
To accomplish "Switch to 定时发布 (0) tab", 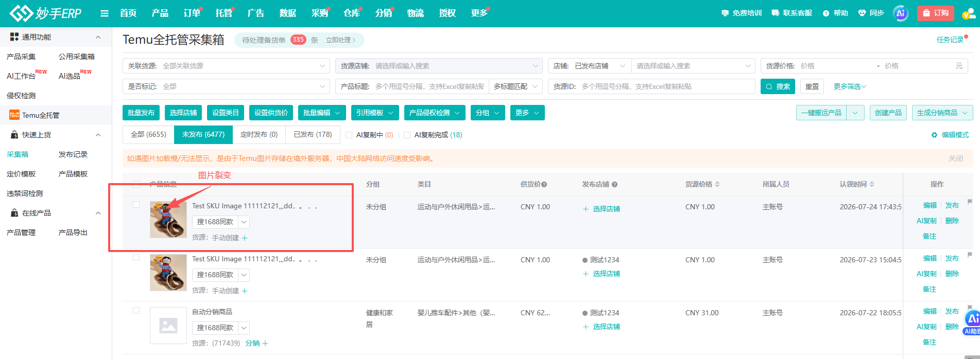I will pos(259,134).
